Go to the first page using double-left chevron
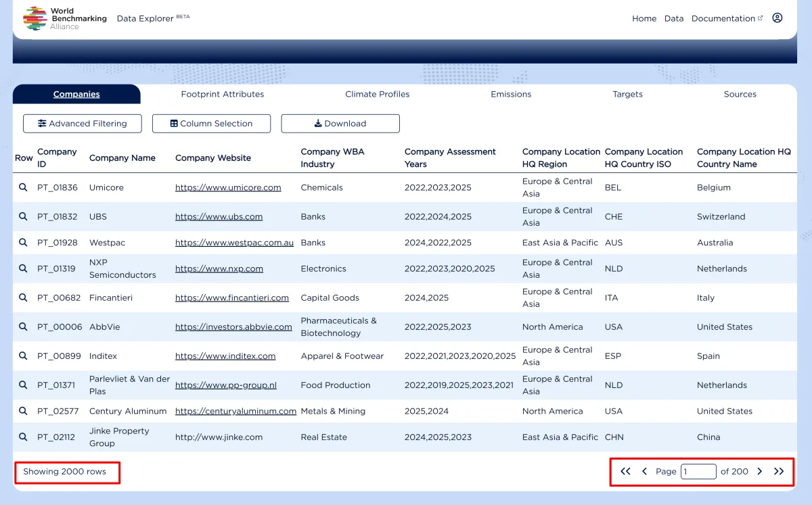This screenshot has width=812, height=505. coord(625,471)
